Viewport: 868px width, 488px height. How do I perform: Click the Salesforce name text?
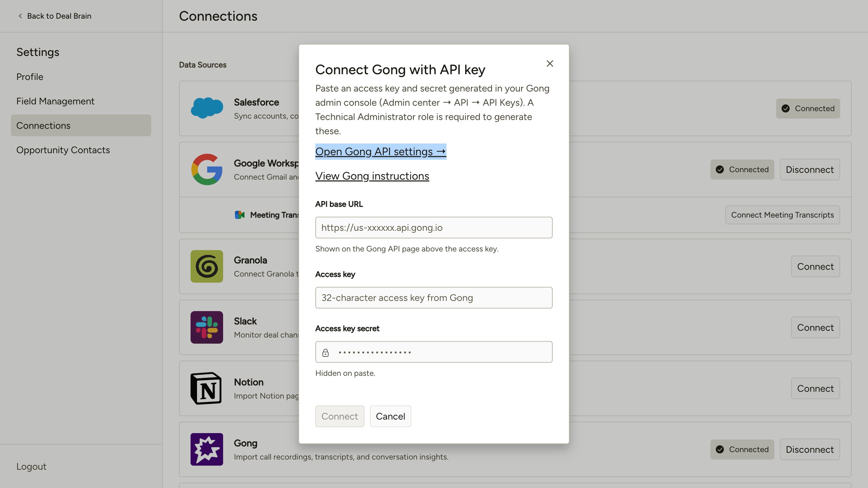click(x=257, y=102)
